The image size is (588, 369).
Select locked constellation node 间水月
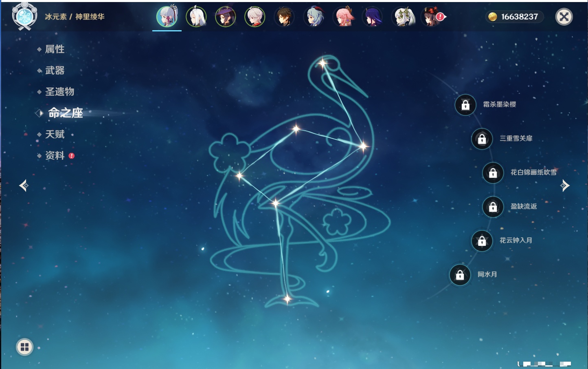point(460,275)
